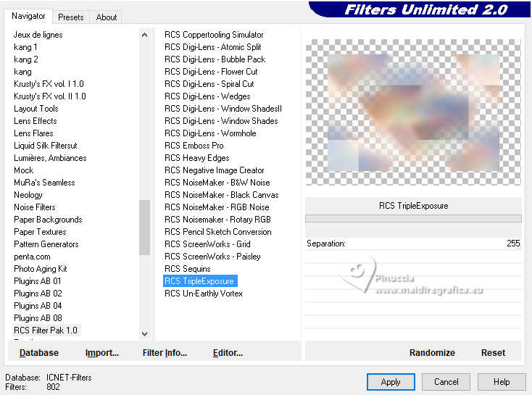Screen dimensions: 532x395
Task: Select Plugins AB 08 category
Action: click(38, 318)
